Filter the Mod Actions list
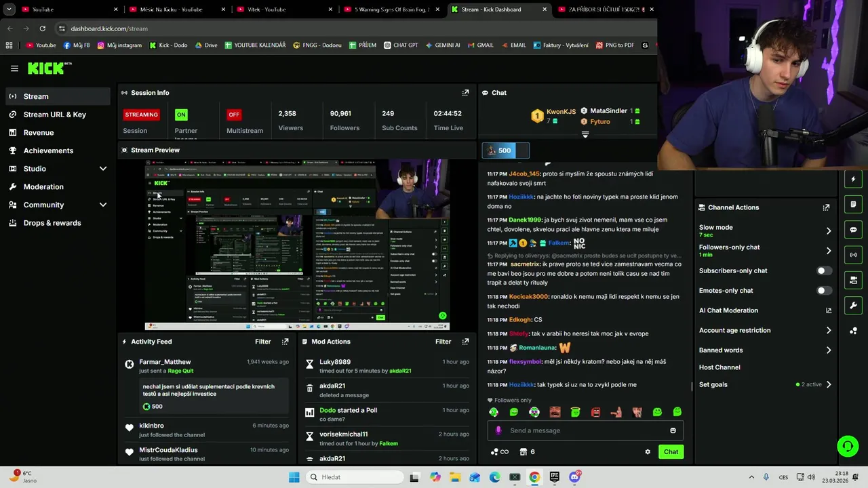Image resolution: width=868 pixels, height=488 pixels. tap(443, 342)
